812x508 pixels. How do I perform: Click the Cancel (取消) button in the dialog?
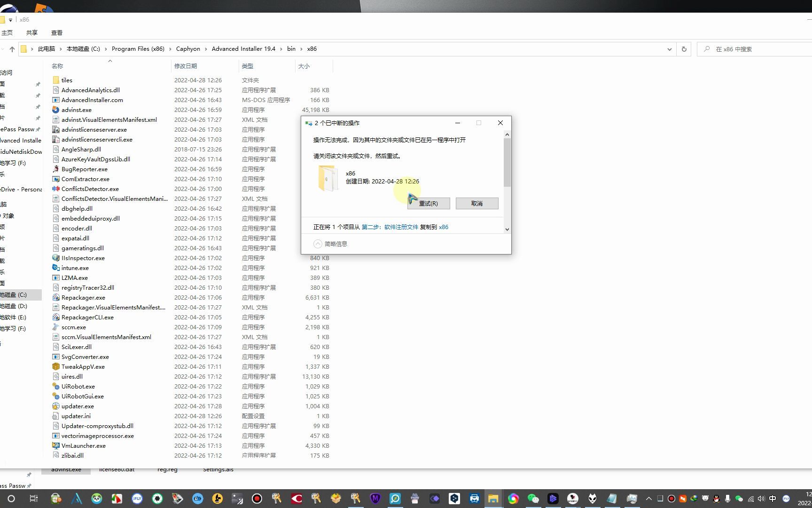(x=477, y=203)
